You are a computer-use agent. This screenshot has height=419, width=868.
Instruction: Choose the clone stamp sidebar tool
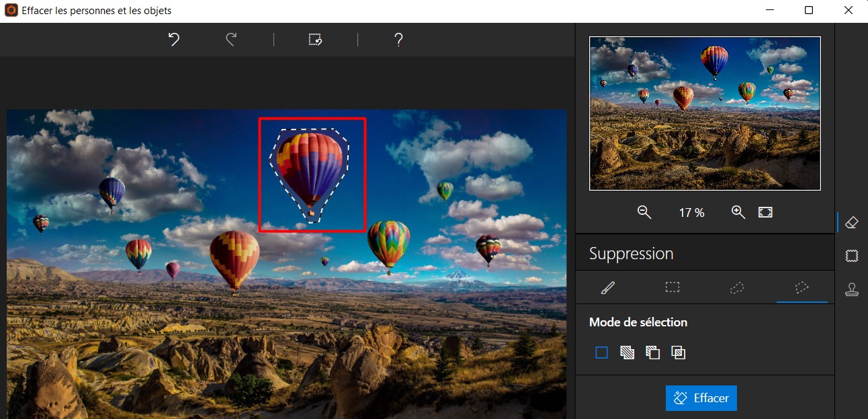click(852, 289)
